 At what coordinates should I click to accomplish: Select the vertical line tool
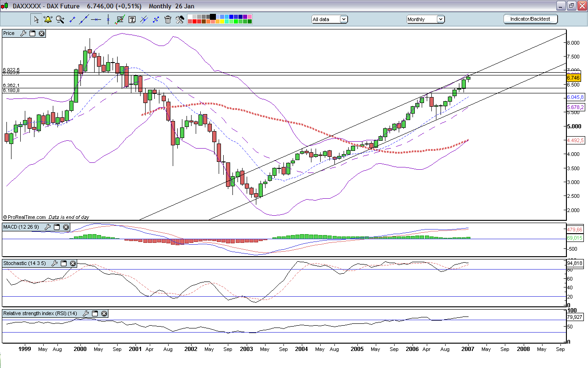coord(108,19)
